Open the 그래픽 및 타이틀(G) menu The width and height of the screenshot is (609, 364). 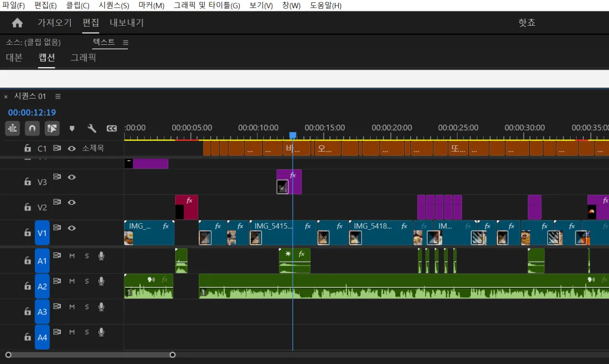[207, 6]
